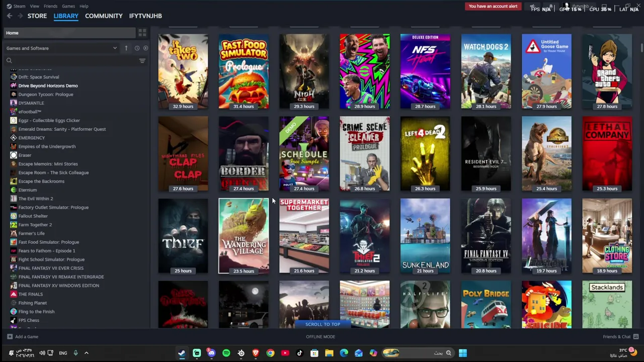Viewport: 644px width, 362px height.
Task: Open Friends & Chat
Action: coord(620,337)
